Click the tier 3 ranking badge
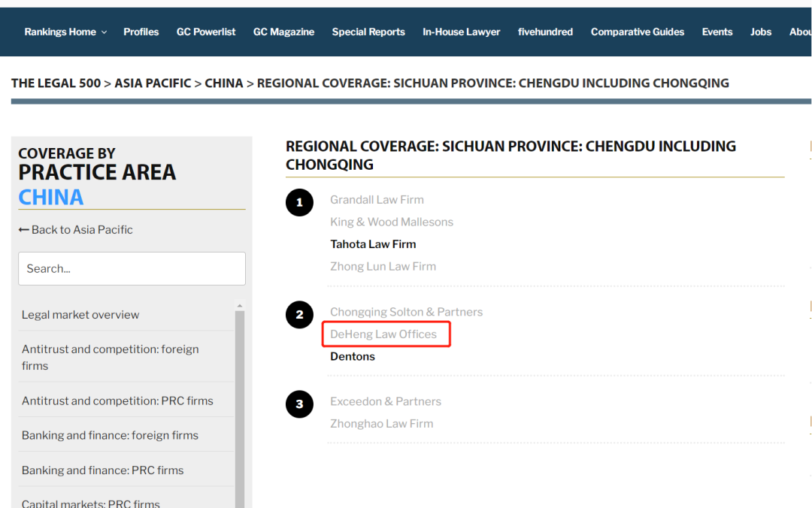Screen dimensions: 812x508 (299, 404)
